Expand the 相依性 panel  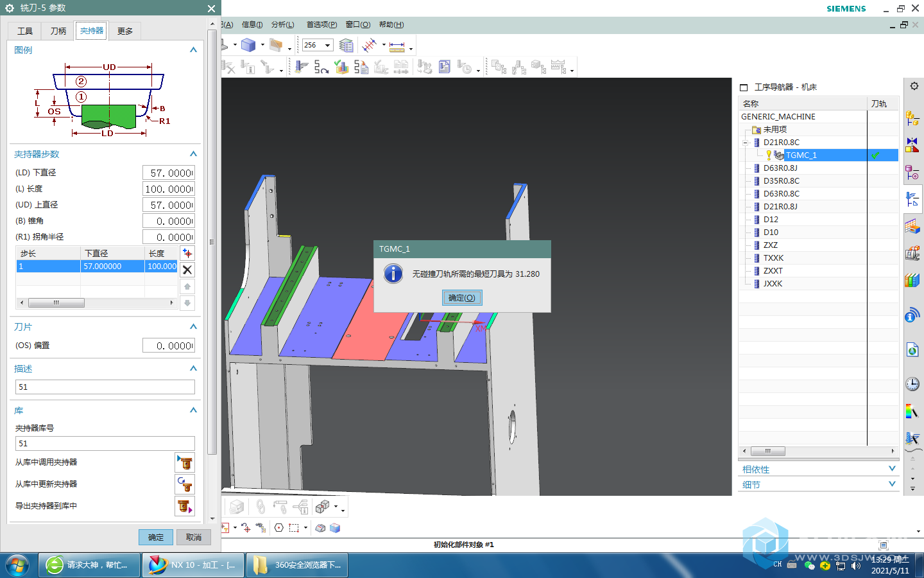892,469
